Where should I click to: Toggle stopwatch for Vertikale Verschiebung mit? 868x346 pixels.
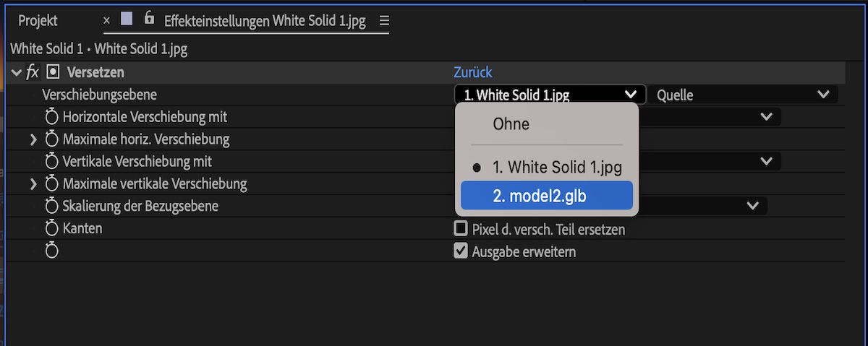point(52,161)
